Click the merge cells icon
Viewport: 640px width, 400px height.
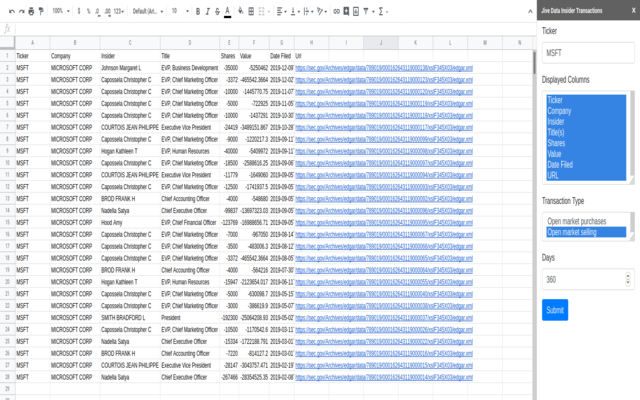[262, 11]
